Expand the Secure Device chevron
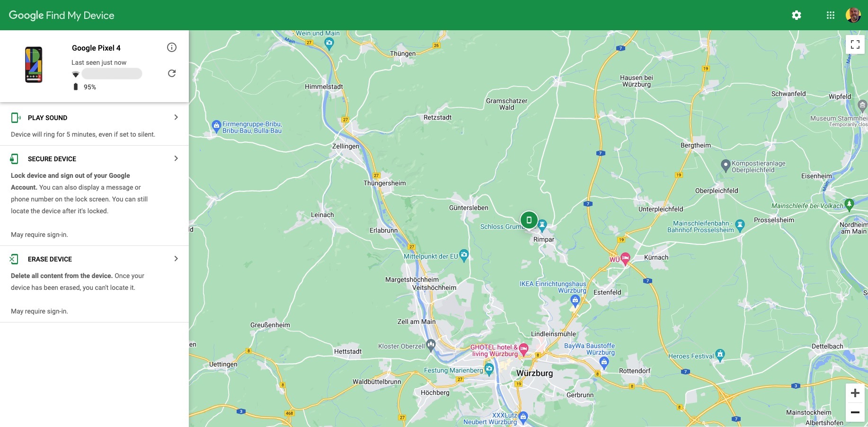868x427 pixels. click(x=176, y=158)
